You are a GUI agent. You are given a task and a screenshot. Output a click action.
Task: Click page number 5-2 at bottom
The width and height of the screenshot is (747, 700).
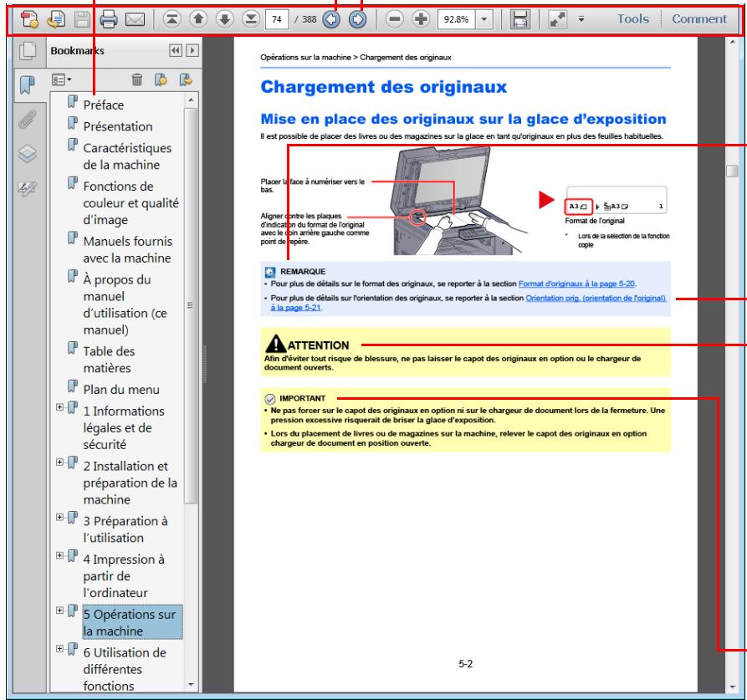click(465, 664)
